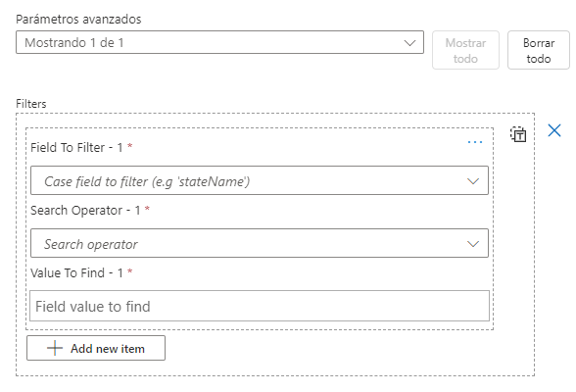Remove the Filters parameter with blue X
The image size is (576, 392).
[x=554, y=130]
